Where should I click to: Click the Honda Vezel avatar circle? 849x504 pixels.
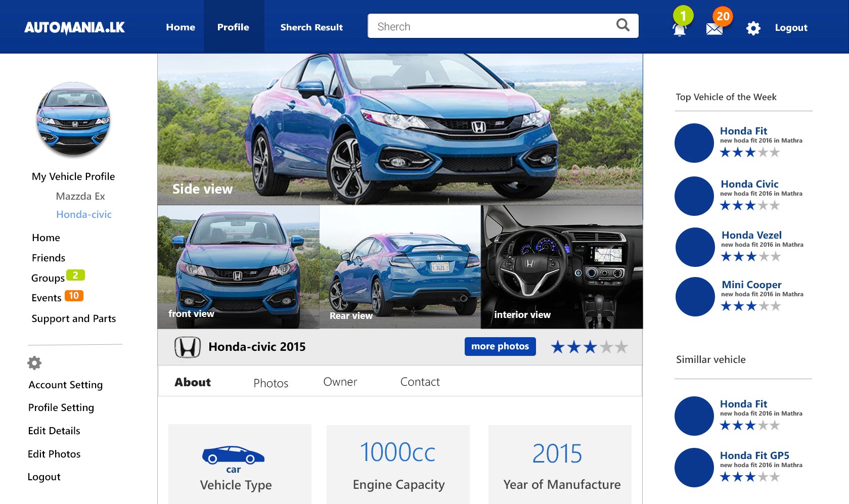click(x=695, y=247)
